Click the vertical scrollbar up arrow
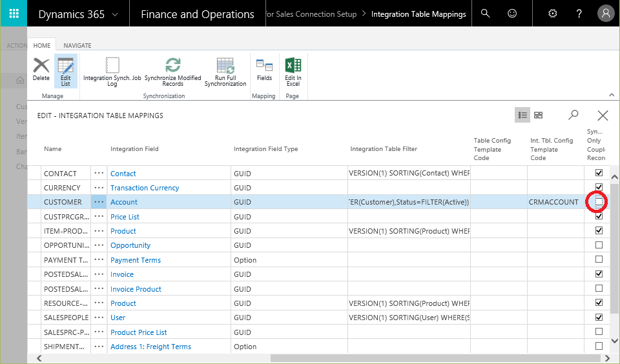620x364 pixels. coord(614,177)
